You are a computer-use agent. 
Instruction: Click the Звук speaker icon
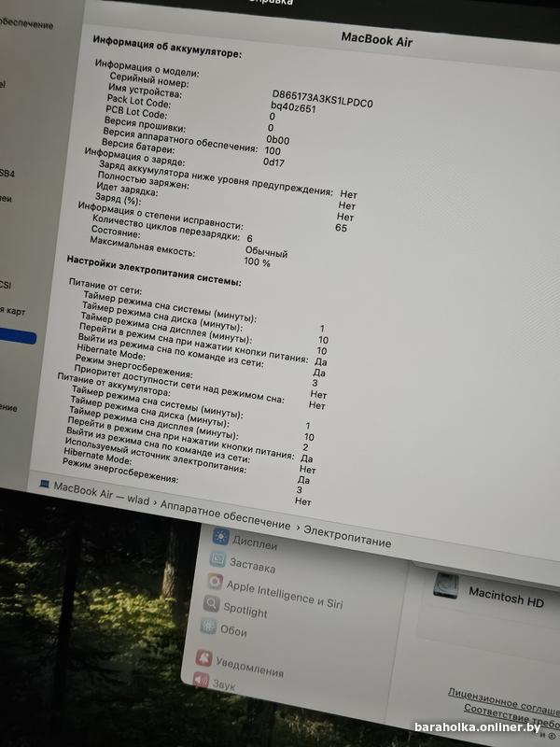pyautogui.click(x=201, y=680)
